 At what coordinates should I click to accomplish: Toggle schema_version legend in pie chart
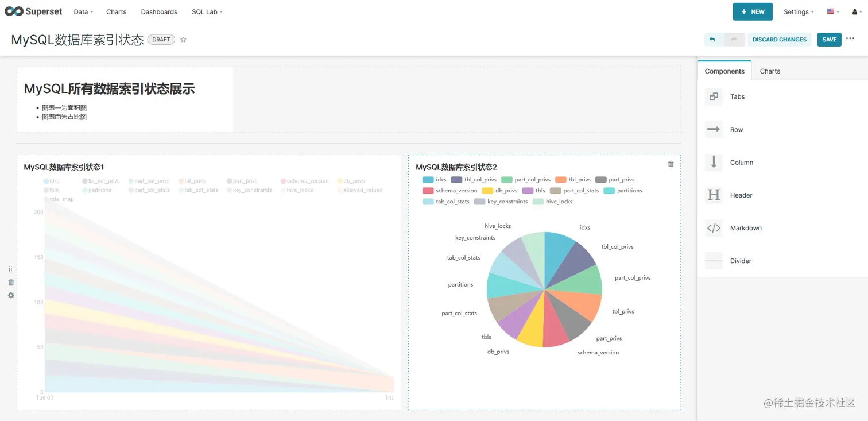coord(449,191)
